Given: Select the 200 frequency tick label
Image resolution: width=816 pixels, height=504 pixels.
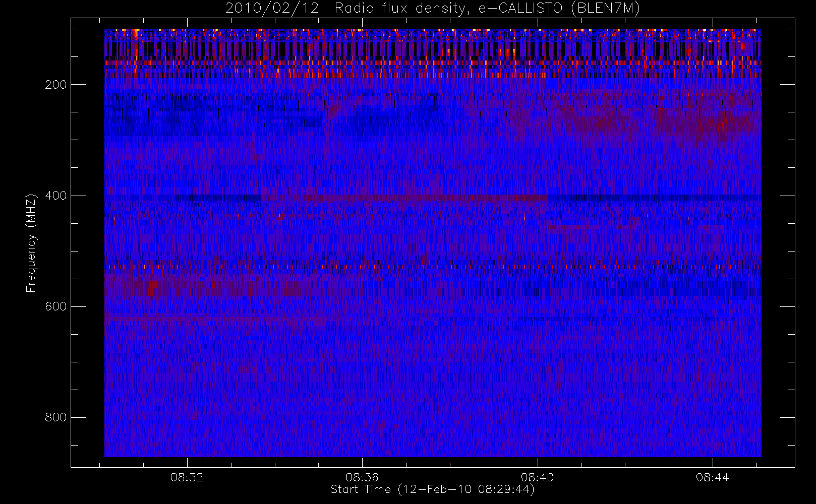Looking at the screenshot, I should coord(55,85).
